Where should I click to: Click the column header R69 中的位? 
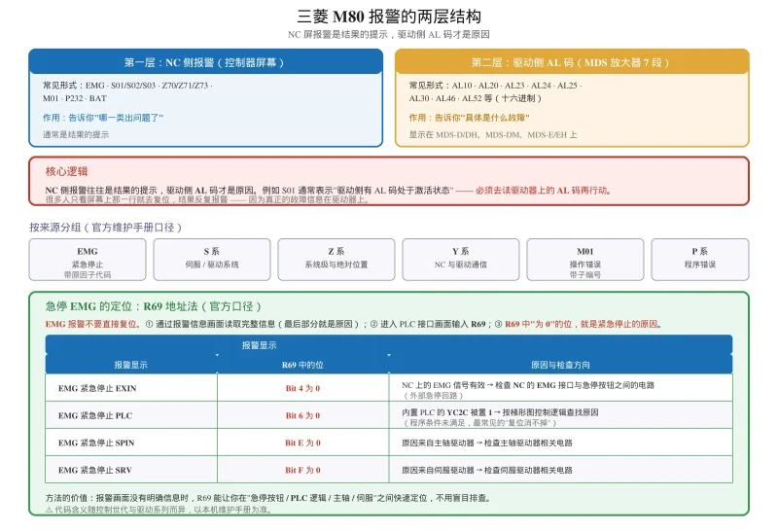[302, 365]
